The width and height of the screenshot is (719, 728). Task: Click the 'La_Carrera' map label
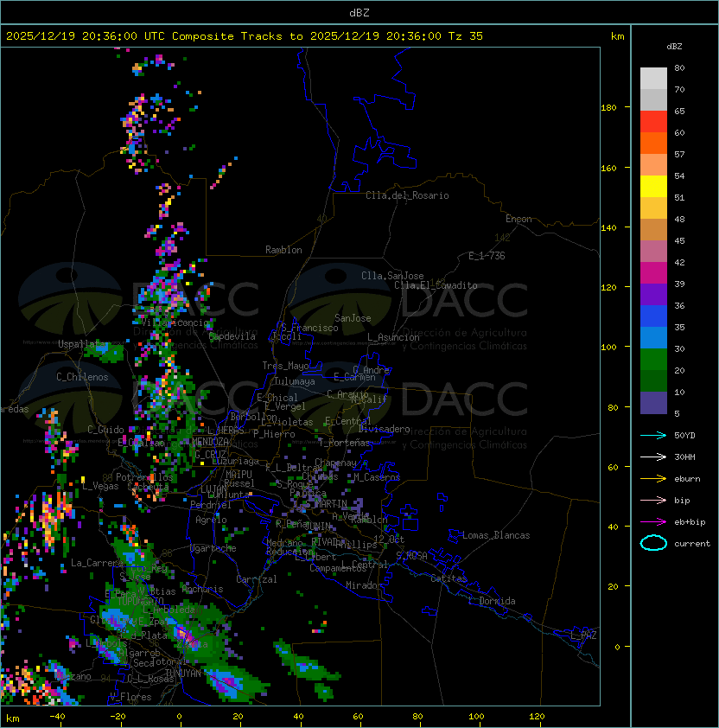tap(97, 563)
